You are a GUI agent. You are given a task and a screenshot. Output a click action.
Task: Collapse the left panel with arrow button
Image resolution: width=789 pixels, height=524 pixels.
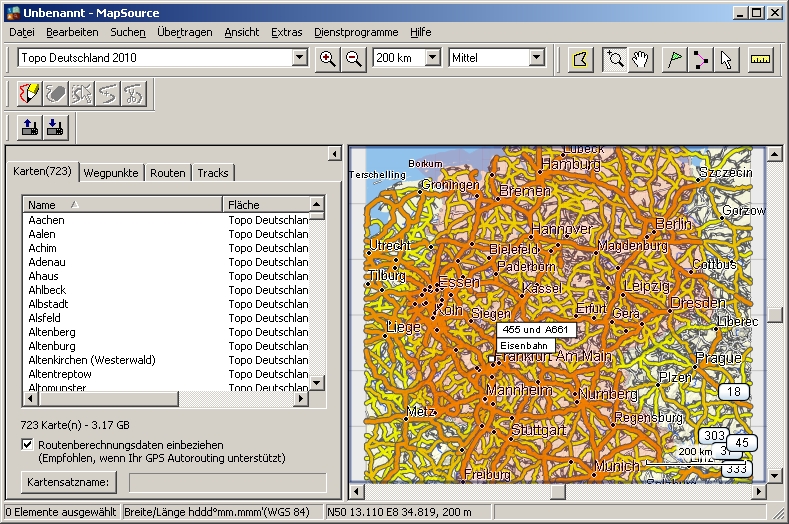coord(335,154)
